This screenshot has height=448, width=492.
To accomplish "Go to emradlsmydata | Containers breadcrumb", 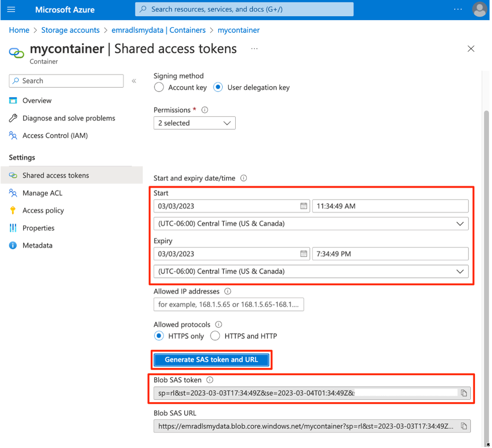I will (159, 30).
